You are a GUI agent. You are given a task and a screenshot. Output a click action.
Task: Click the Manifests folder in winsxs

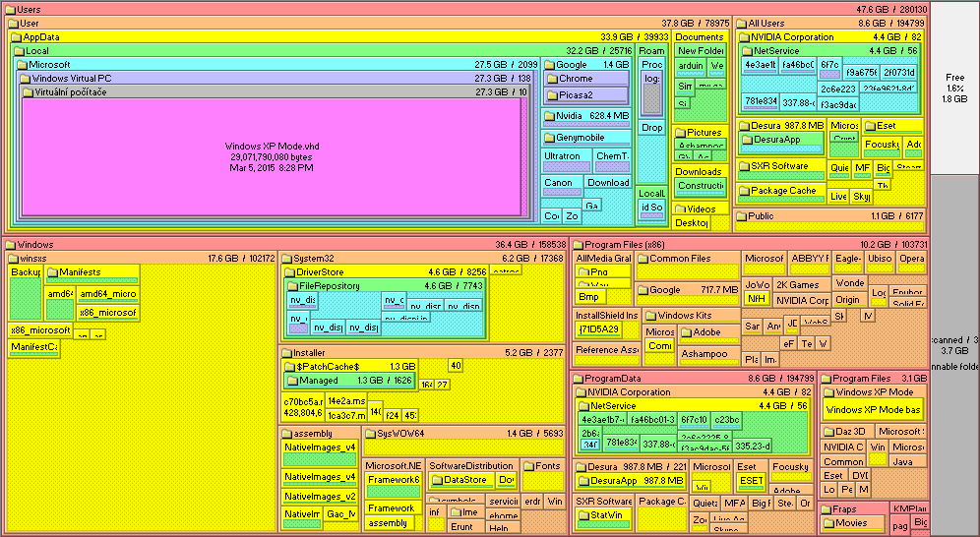pyautogui.click(x=79, y=272)
